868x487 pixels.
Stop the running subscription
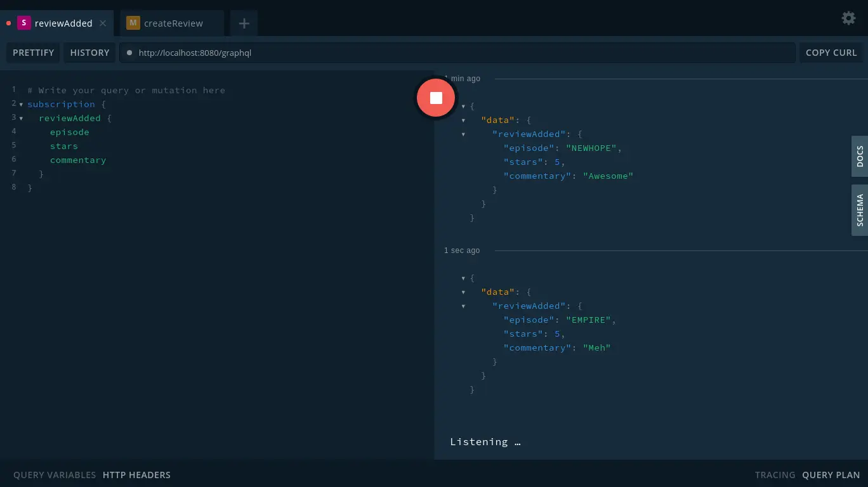click(x=436, y=98)
